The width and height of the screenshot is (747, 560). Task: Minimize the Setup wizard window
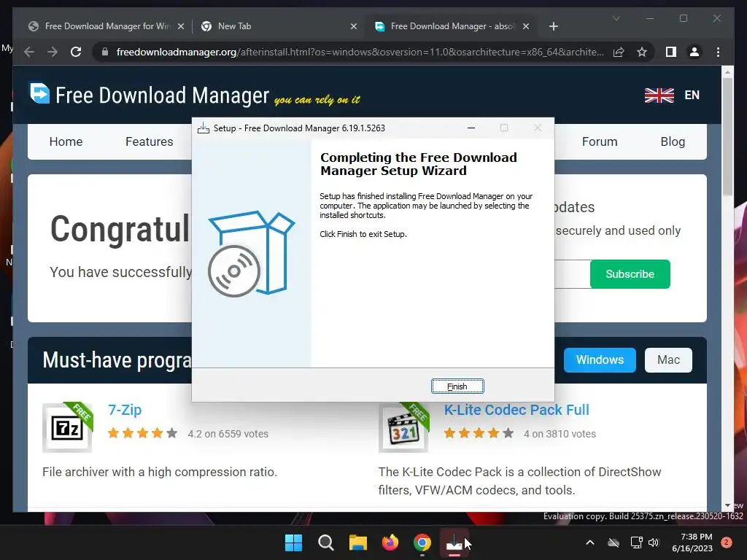coord(471,128)
